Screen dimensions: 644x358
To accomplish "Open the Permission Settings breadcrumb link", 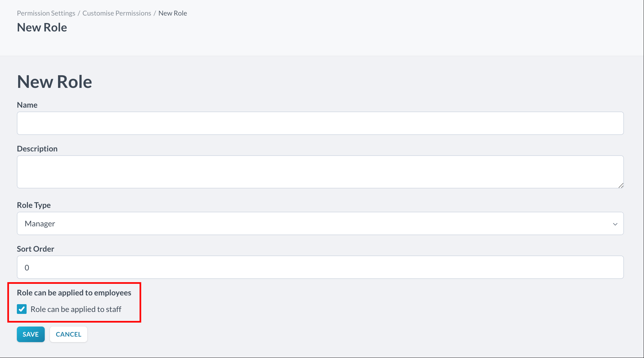I will [46, 13].
